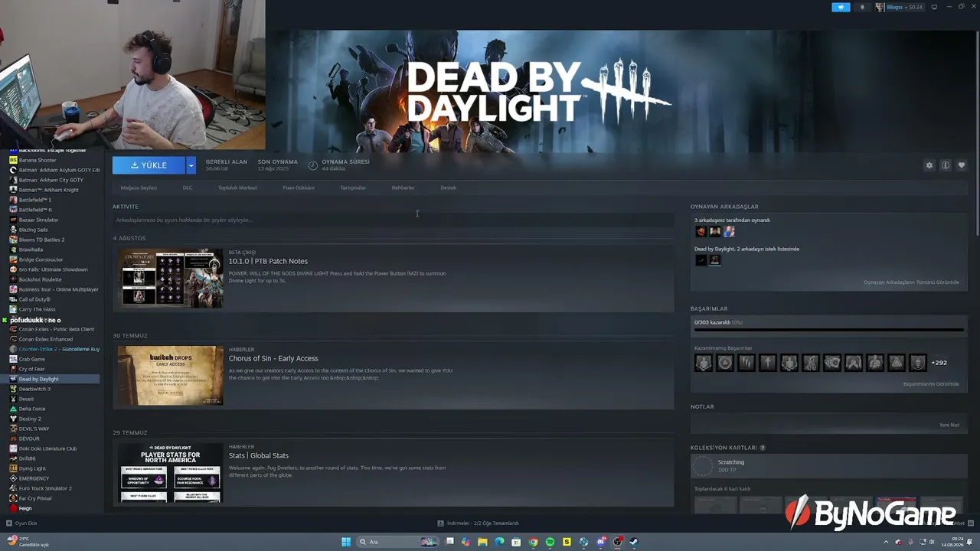Expand the BBugss account dropdown
The height and width of the screenshot is (551, 980).
pyautogui.click(x=900, y=7)
